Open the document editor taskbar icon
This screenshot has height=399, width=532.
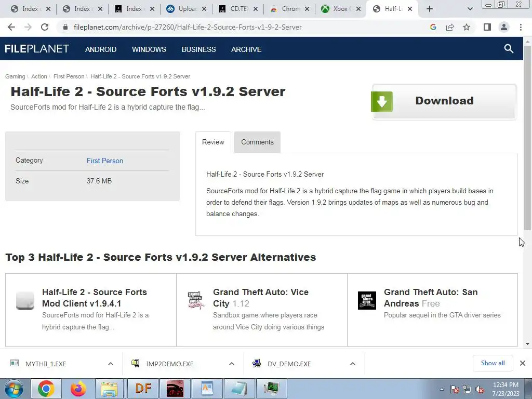207,389
